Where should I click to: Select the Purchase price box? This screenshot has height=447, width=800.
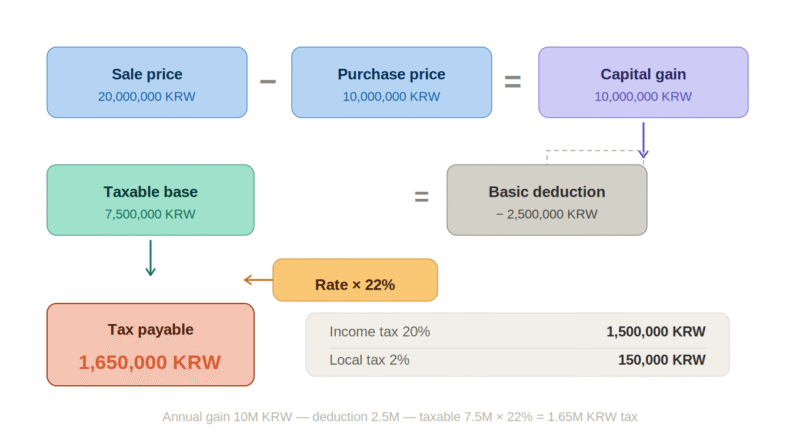391,82
